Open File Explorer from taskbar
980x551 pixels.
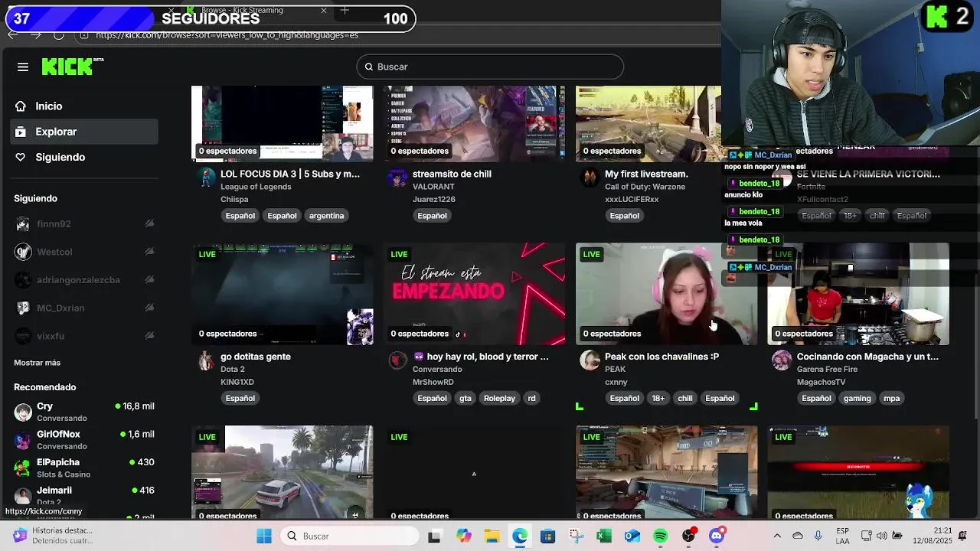point(492,536)
